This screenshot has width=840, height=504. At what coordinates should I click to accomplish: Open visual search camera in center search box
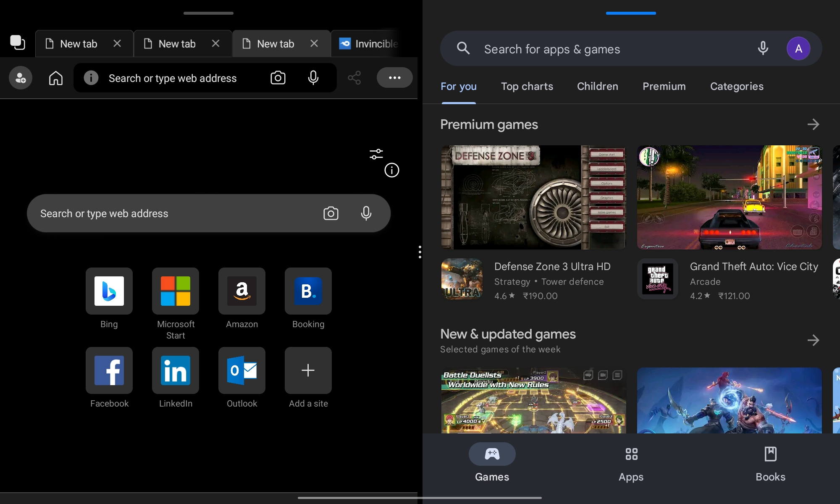click(331, 213)
